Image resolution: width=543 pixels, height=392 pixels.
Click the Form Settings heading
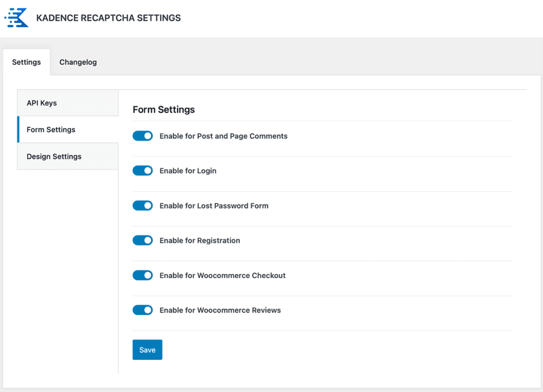[163, 110]
